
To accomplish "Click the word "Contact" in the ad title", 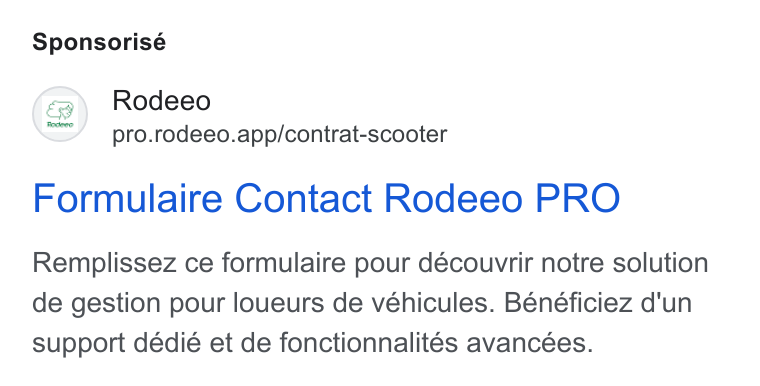I will pos(303,198).
